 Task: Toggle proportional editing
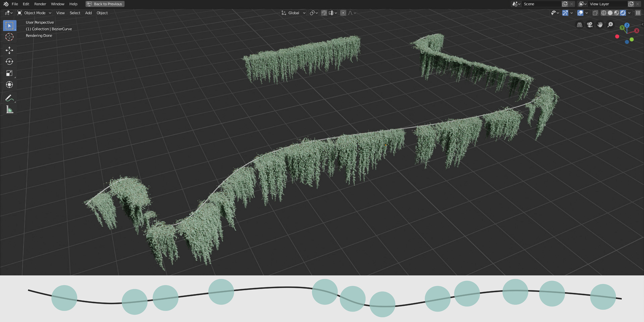point(343,13)
